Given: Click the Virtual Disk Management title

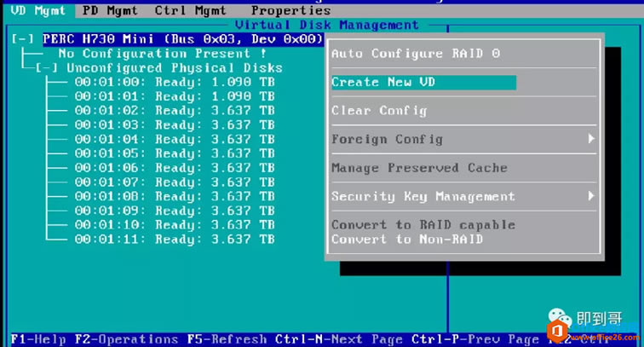Looking at the screenshot, I should tap(327, 25).
